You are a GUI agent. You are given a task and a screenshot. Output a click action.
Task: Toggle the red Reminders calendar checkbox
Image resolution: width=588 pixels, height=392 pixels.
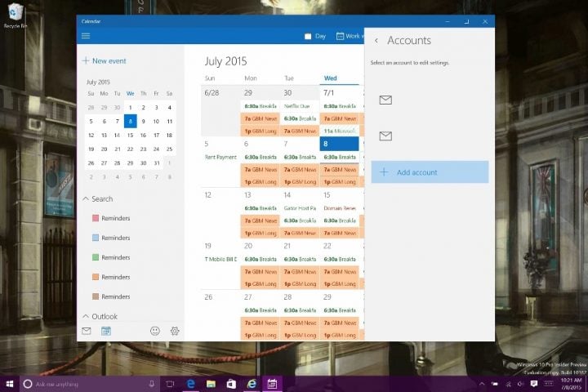pos(96,218)
